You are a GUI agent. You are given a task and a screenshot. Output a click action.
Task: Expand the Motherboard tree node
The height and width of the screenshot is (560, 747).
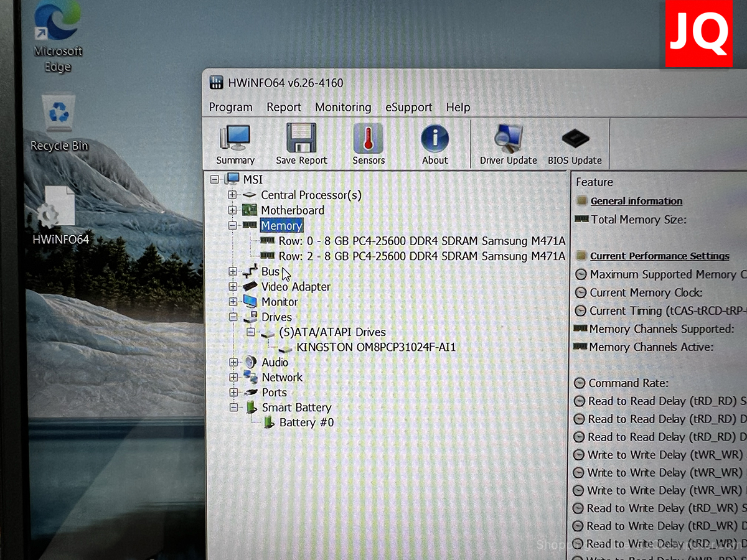coord(232,210)
